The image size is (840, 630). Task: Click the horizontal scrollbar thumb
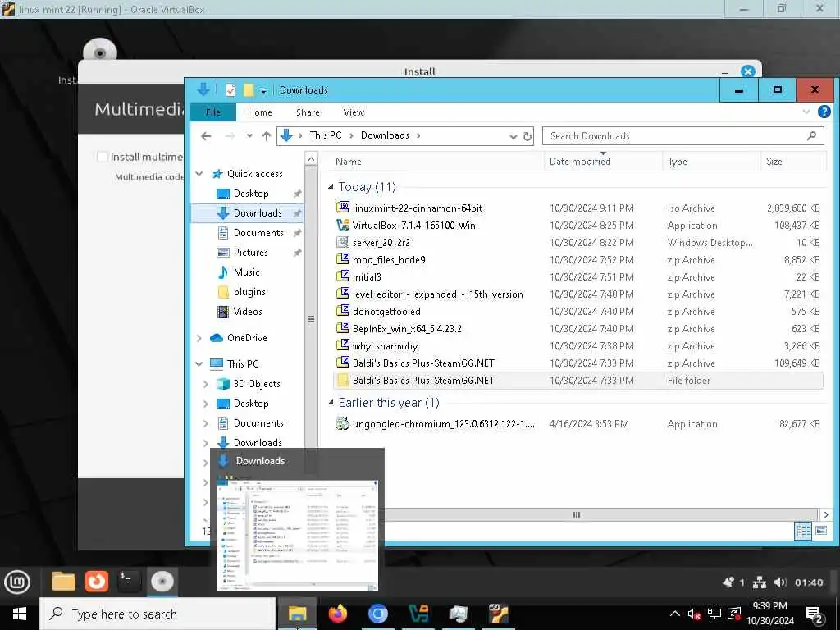pos(577,515)
